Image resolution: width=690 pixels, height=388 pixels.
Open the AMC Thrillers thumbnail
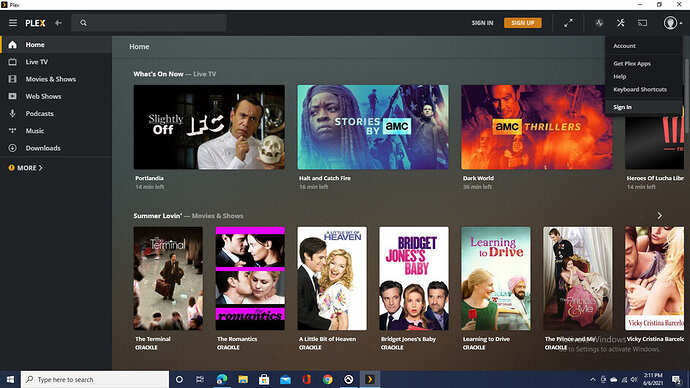536,127
